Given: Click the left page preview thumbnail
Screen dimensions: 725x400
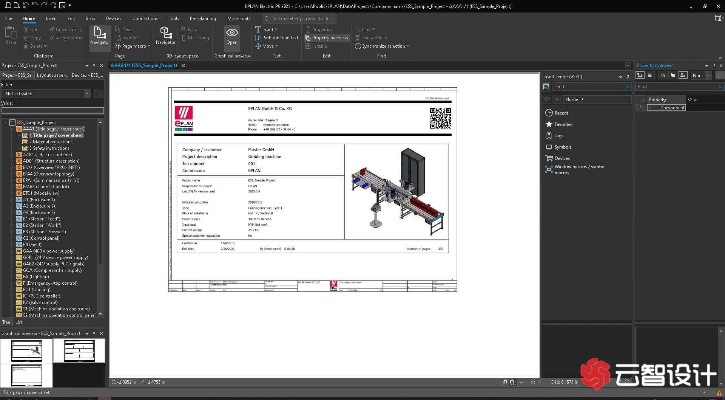Looking at the screenshot, I should tap(25, 351).
